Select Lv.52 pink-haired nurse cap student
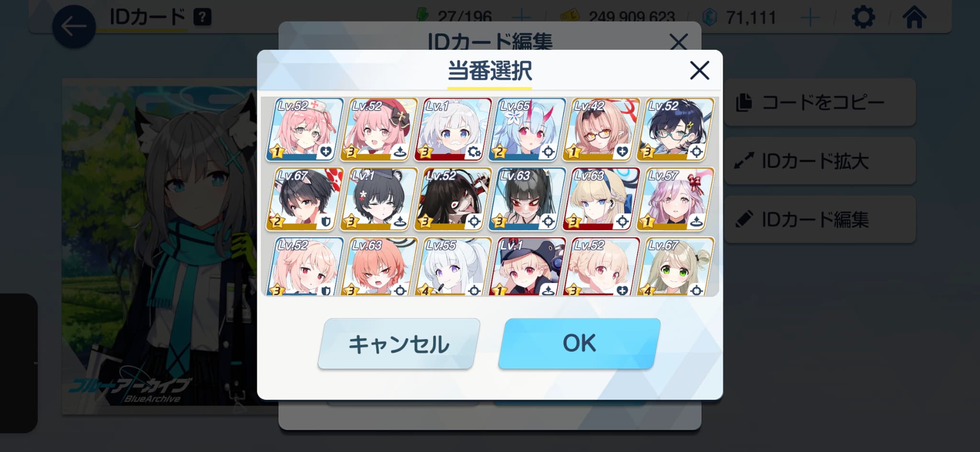 [x=305, y=129]
